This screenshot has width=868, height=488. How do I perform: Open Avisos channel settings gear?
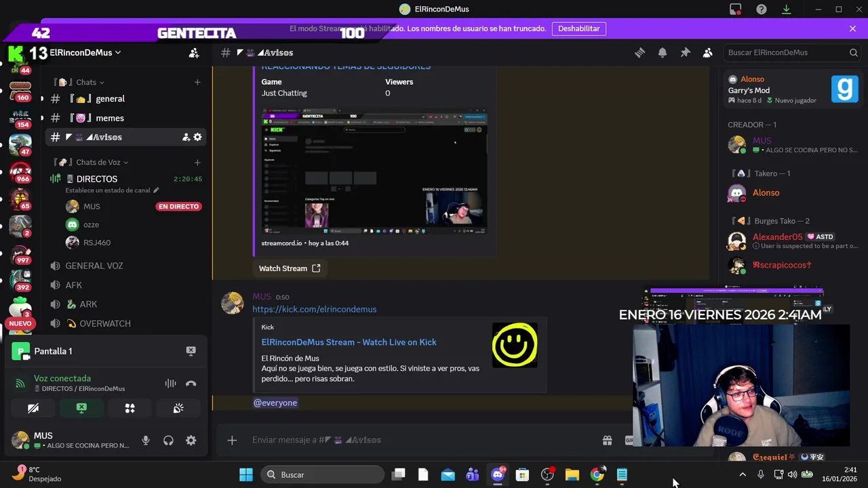click(x=197, y=137)
